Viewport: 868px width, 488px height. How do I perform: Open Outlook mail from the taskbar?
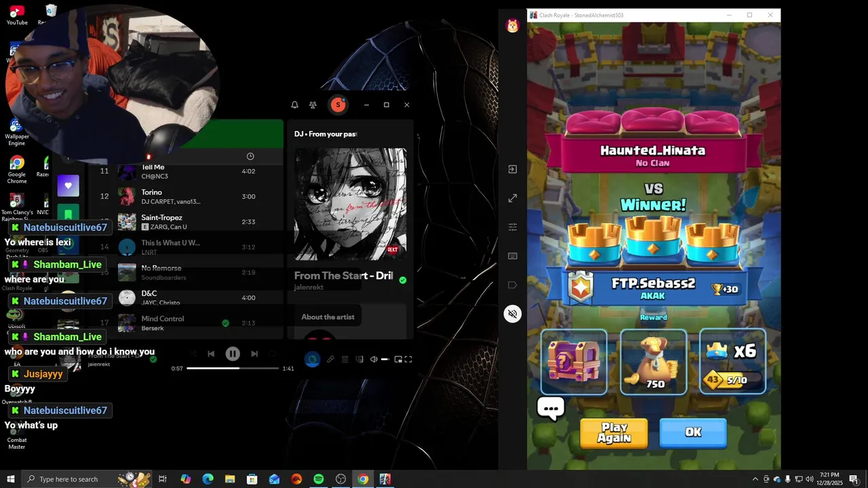(274, 479)
